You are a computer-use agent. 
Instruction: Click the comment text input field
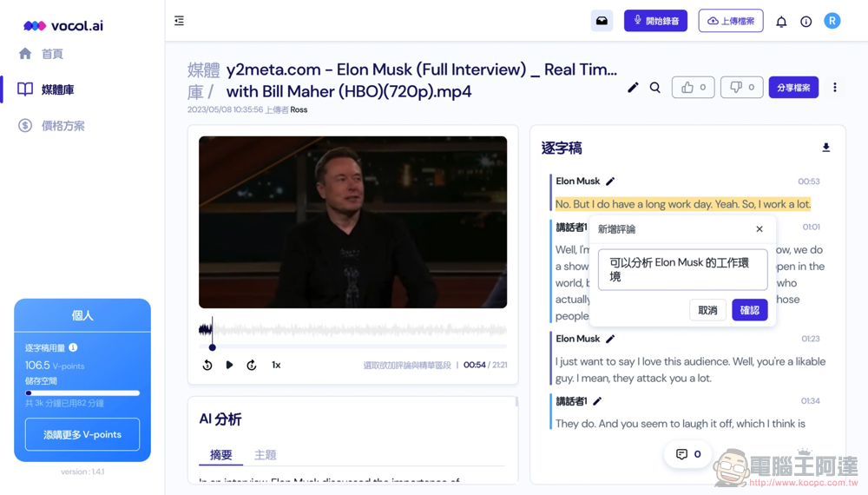tap(682, 269)
